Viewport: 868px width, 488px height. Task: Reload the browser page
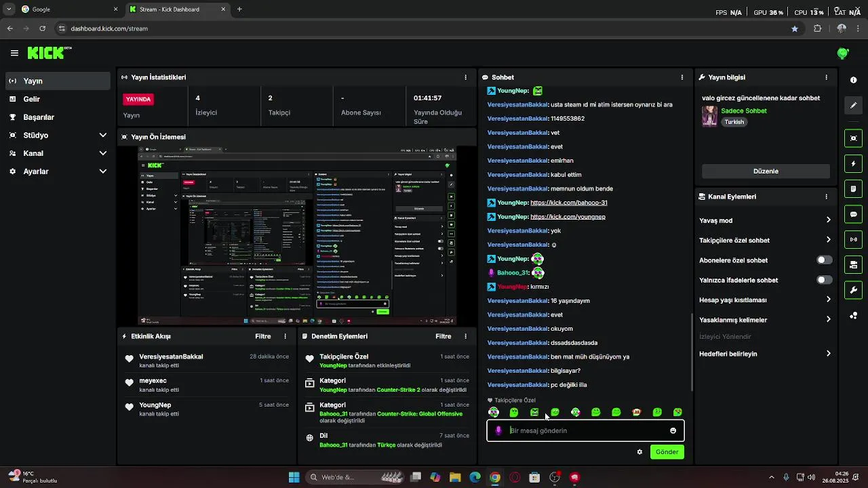click(x=42, y=28)
